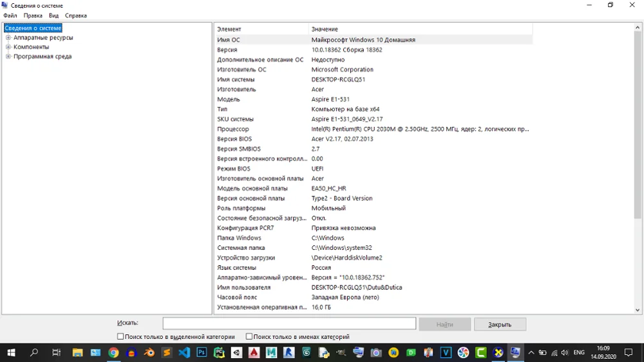Click the vertical scrollbar thumb
644x362 pixels.
638,126
